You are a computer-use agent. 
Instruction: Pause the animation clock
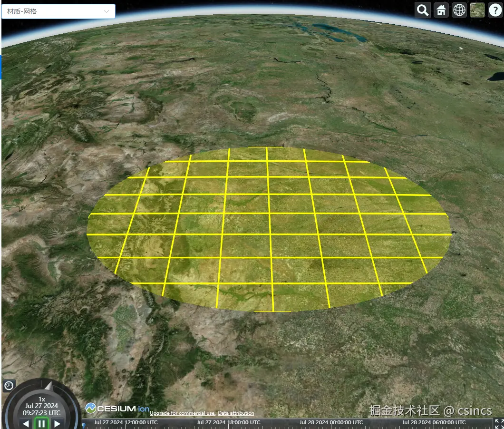[x=41, y=424]
